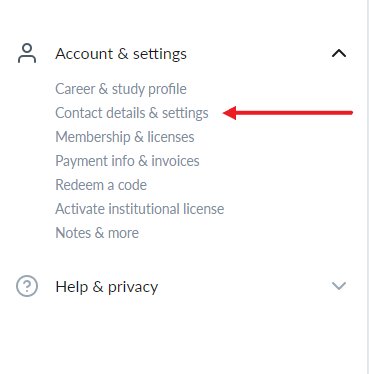The width and height of the screenshot is (369, 374).
Task: Click the word 'invoices' in the Payment entry
Action: 175,161
